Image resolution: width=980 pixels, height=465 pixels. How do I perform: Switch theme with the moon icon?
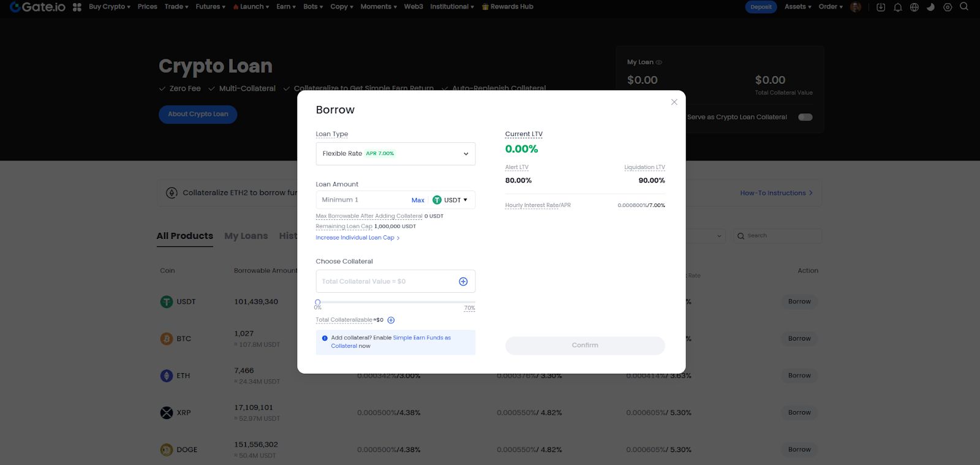tap(930, 7)
